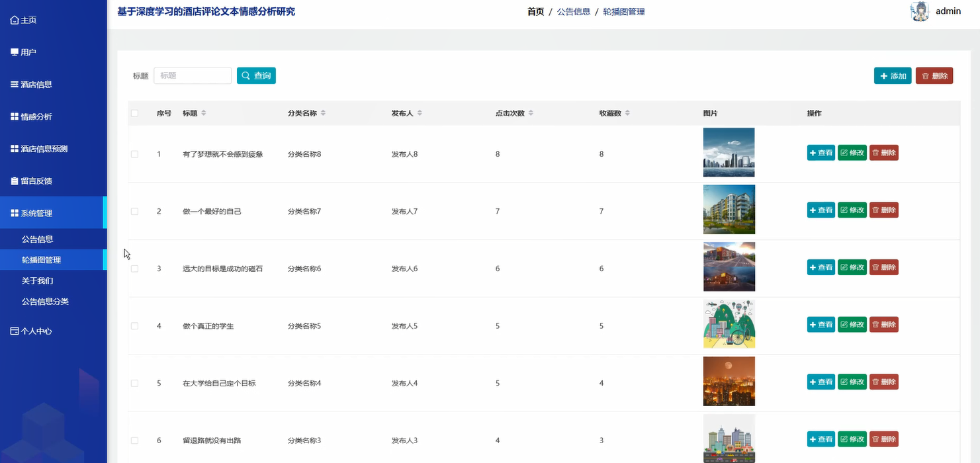View row 4 with its 查看 button
The image size is (980, 463).
tap(821, 324)
